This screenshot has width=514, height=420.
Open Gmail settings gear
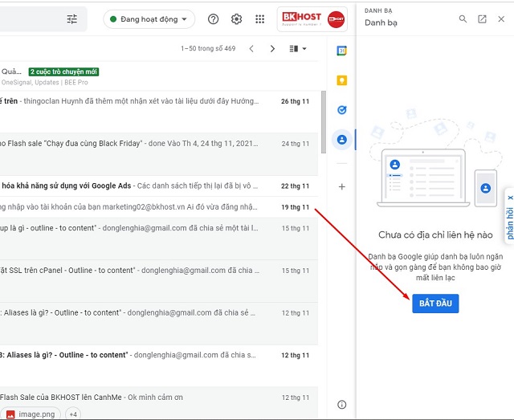[x=236, y=19]
